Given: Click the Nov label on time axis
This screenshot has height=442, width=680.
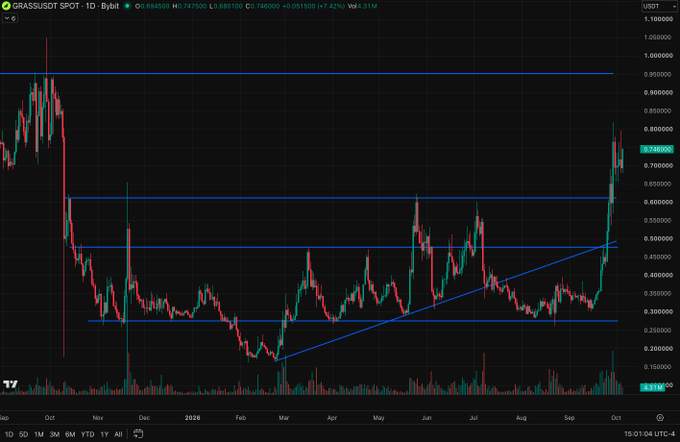Looking at the screenshot, I should point(98,418).
